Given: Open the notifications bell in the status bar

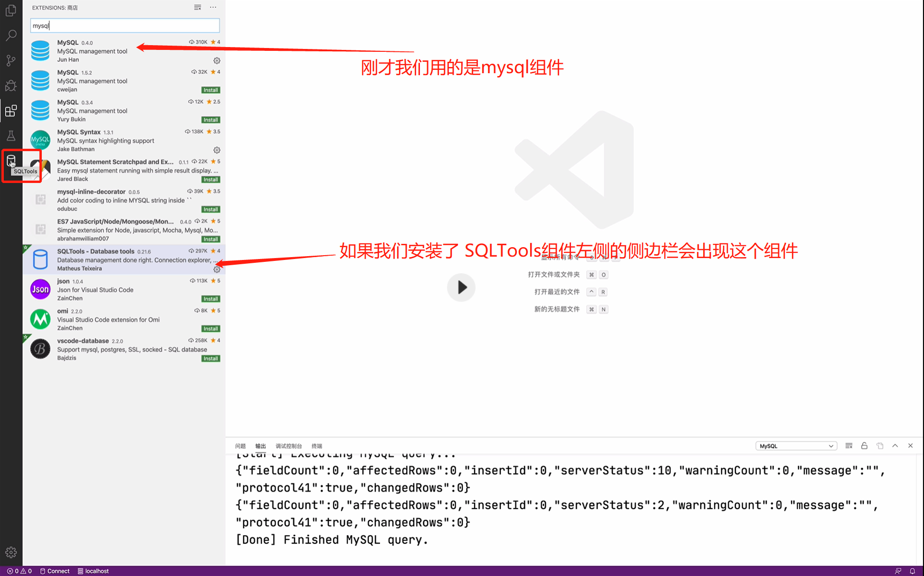Looking at the screenshot, I should (x=912, y=571).
